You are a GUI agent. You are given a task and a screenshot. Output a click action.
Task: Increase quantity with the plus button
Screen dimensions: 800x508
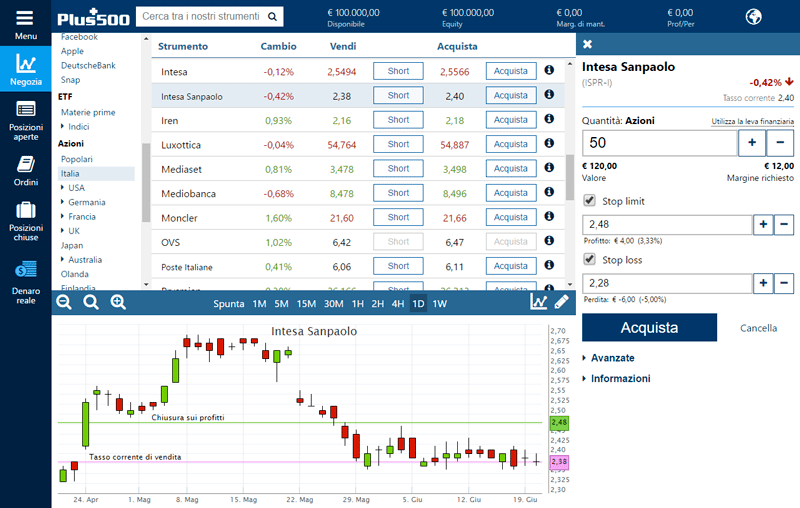click(x=752, y=143)
